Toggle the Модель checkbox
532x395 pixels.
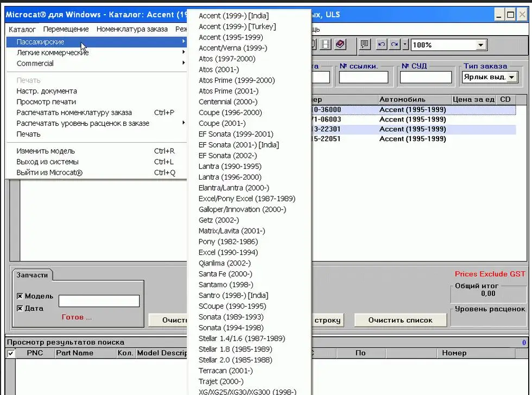pos(20,296)
